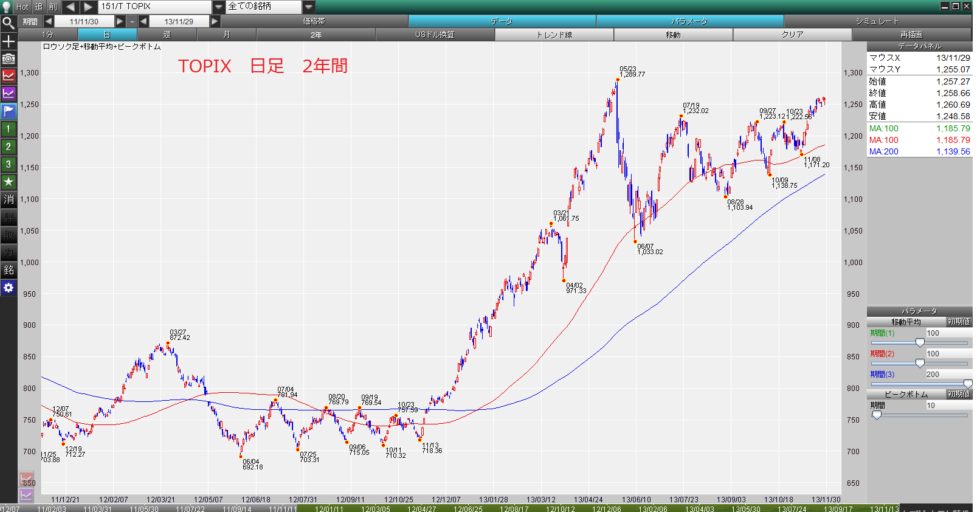Click the 削 (delete) button

pos(53,7)
